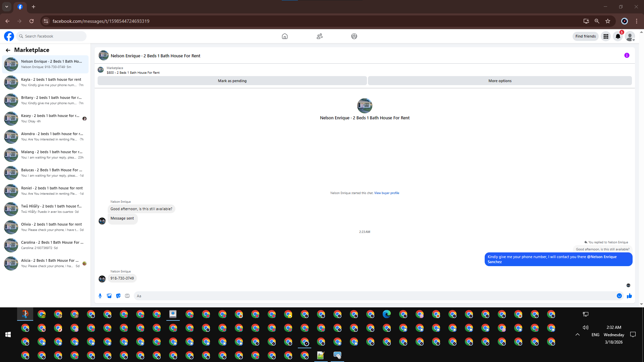This screenshot has width=644, height=362.
Task: Show hidden system tray icons
Action: pyautogui.click(x=578, y=335)
